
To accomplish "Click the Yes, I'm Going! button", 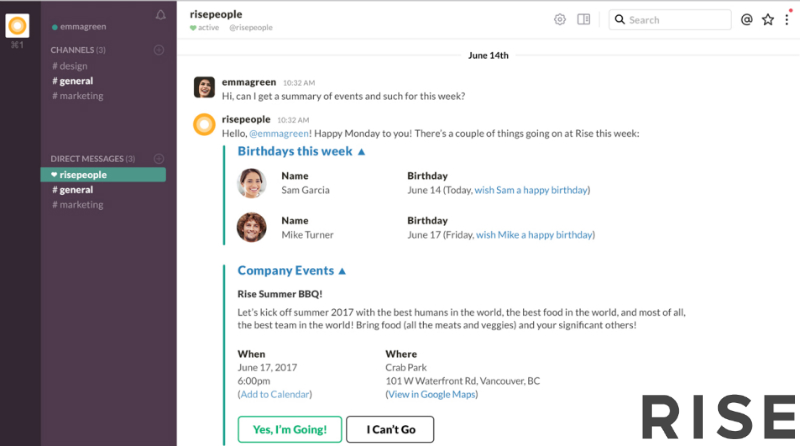I will tap(289, 430).
